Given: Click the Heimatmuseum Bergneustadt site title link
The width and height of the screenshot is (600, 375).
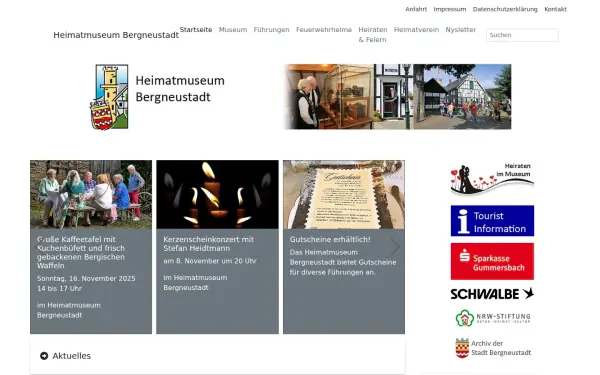Looking at the screenshot, I should point(116,35).
